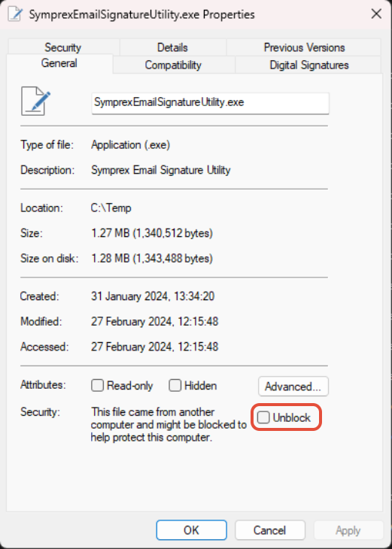Click the location value C:\Temp
This screenshot has width=392, height=549.
click(x=111, y=208)
